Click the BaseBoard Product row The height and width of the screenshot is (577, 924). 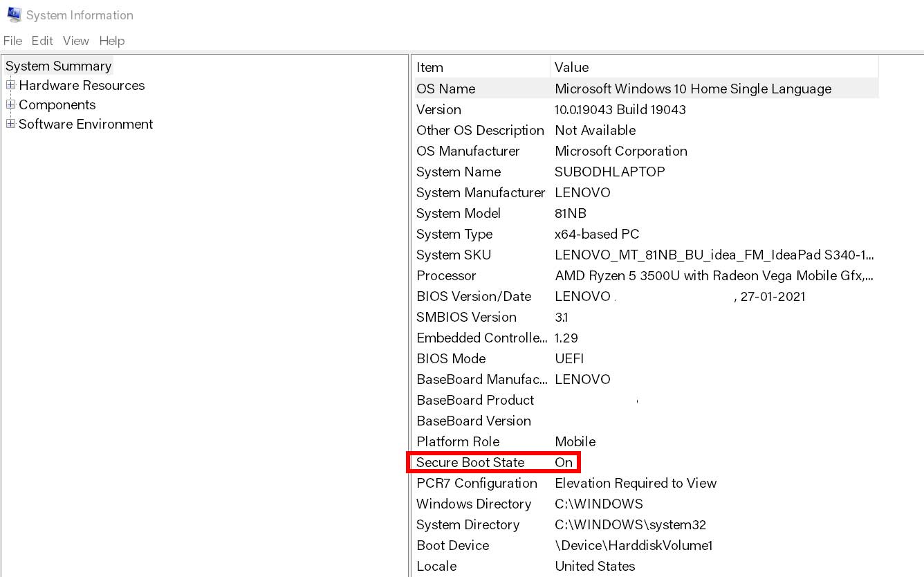pos(646,400)
